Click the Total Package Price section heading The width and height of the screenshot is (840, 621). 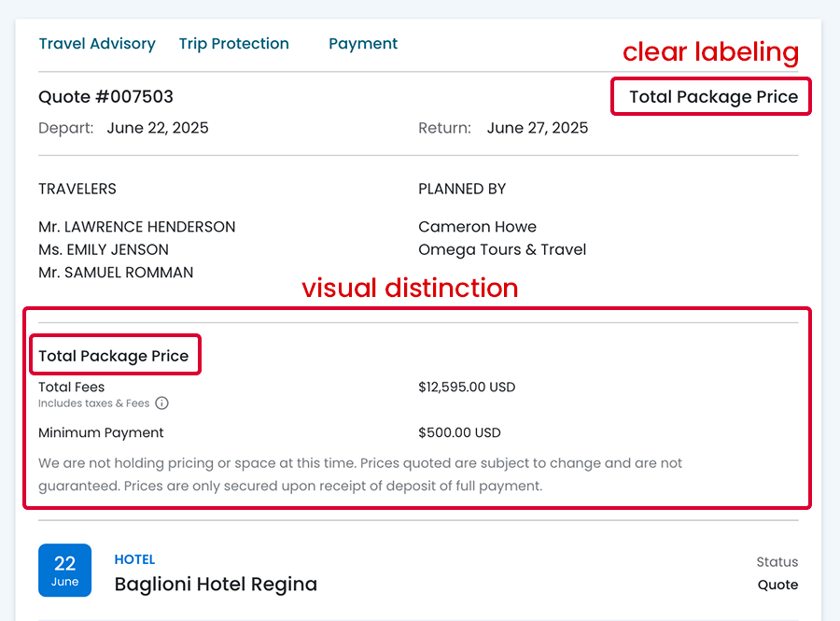tap(113, 356)
